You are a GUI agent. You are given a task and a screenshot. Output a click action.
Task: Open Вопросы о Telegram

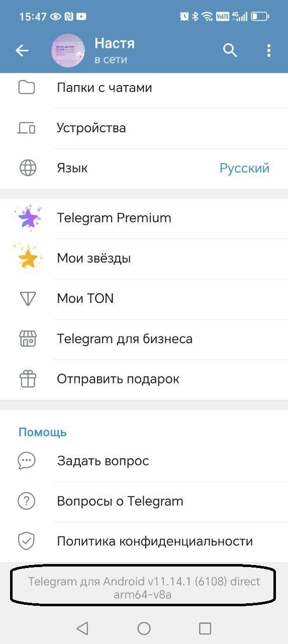(x=144, y=502)
